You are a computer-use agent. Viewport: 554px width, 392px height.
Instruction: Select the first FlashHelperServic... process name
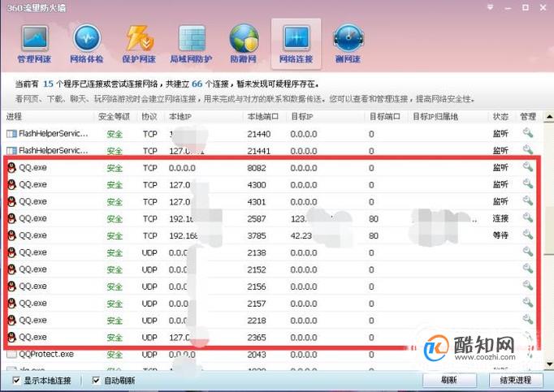point(54,134)
